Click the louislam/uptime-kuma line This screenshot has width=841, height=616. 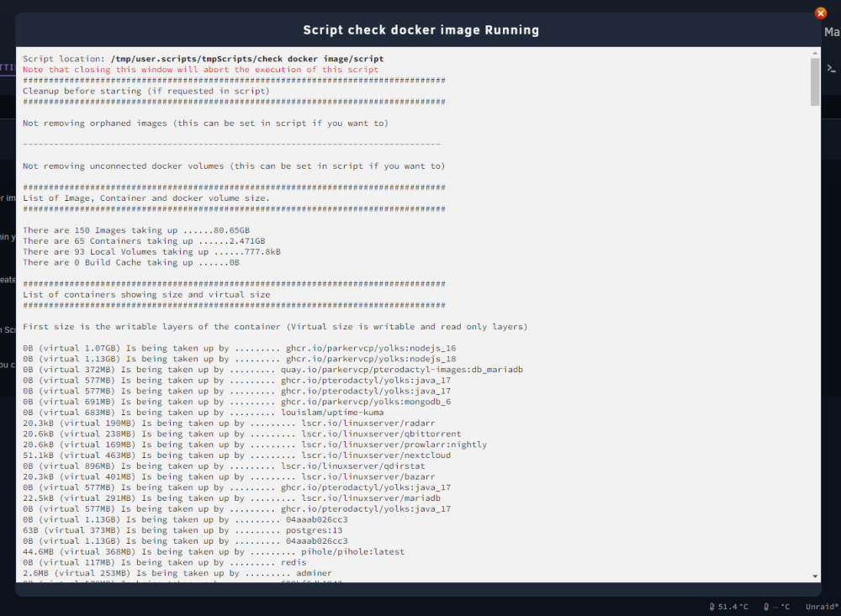click(x=204, y=413)
